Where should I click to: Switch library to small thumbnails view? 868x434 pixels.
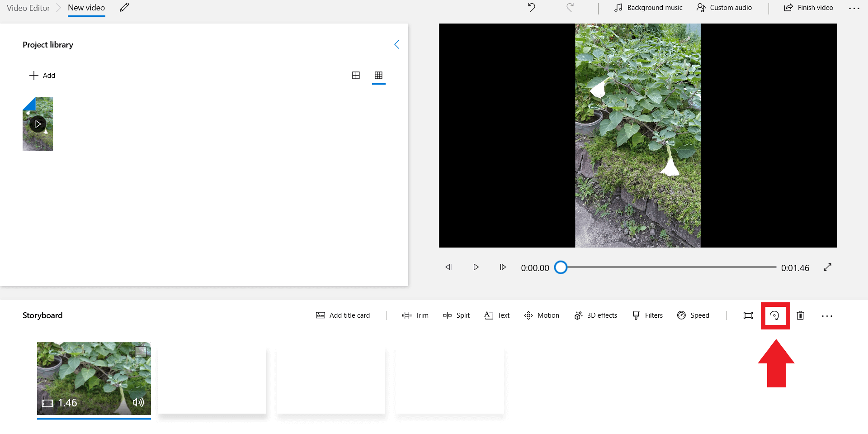click(x=379, y=76)
